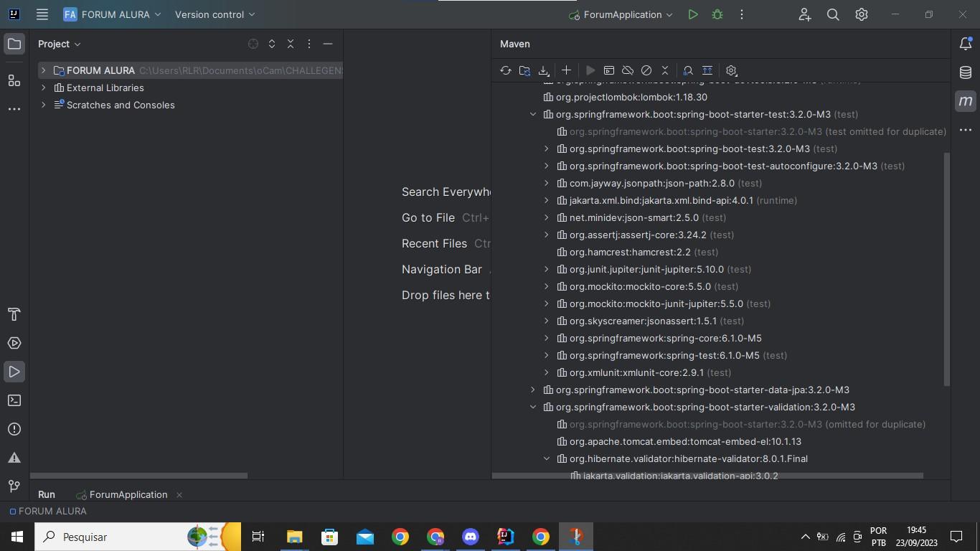Open the hamburger main menu

42,14
